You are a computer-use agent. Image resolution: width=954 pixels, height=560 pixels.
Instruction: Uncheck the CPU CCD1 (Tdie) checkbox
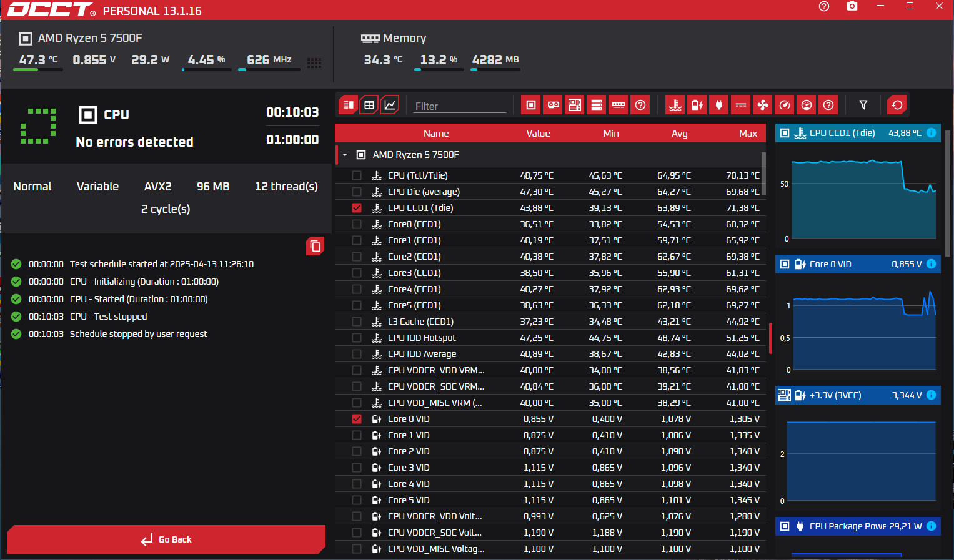[x=357, y=208]
